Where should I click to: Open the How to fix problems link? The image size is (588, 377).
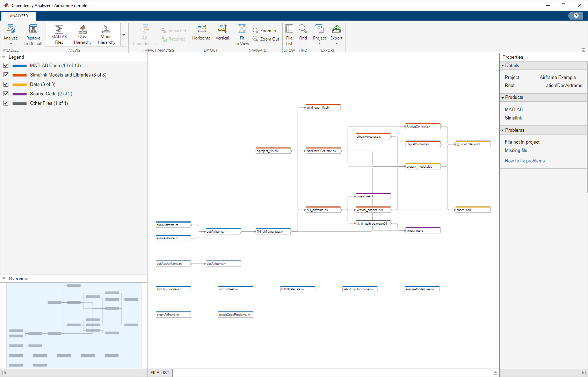(524, 161)
